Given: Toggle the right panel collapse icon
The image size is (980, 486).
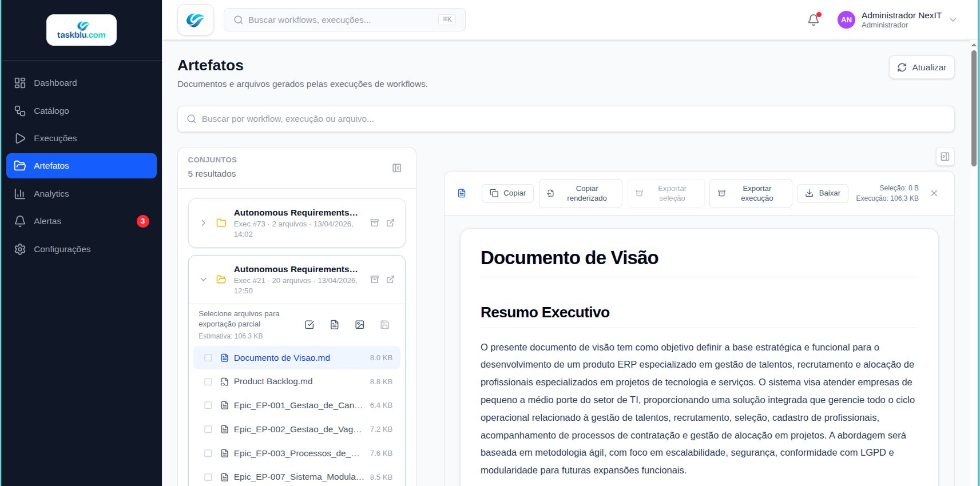Looking at the screenshot, I should click(945, 157).
